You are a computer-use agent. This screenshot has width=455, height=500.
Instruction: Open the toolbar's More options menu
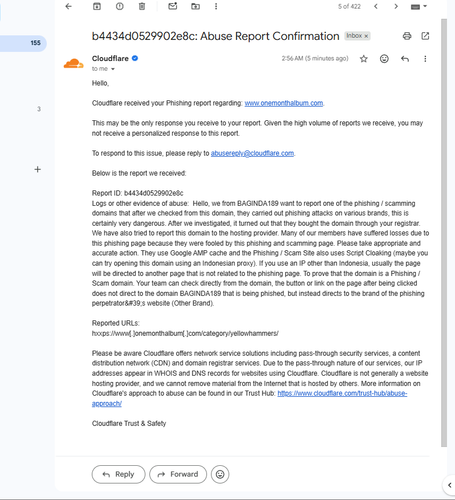216,6
